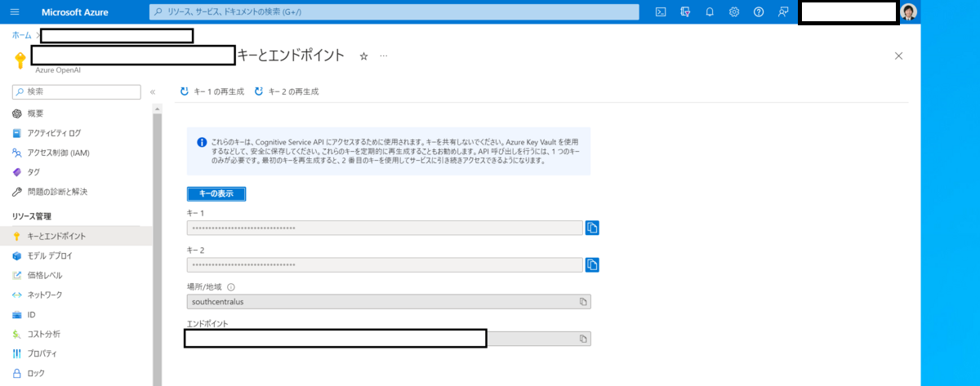The image size is (980, 386).
Task: Click the blue info icon in the notice banner
Action: [x=202, y=143]
